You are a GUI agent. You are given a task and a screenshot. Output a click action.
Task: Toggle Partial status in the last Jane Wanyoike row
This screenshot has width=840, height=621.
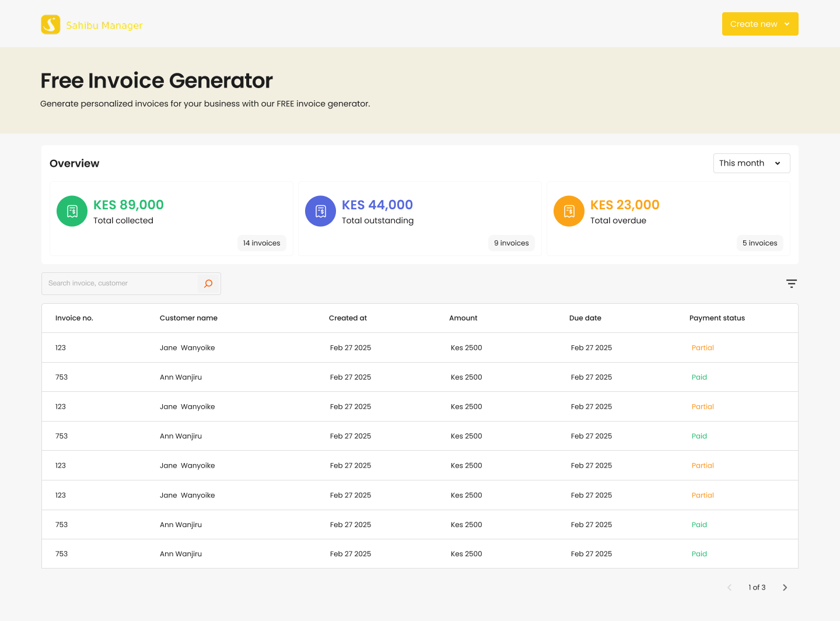(703, 495)
